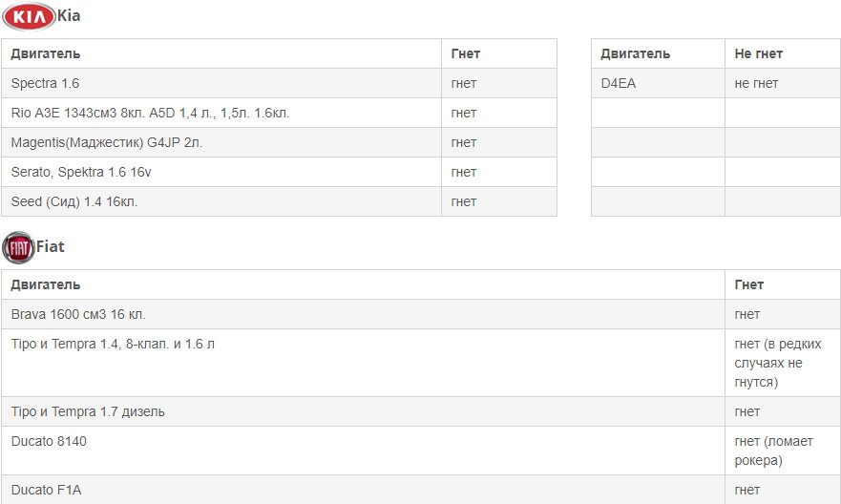
Task: Click the Rio A3E 1343см3 row
Action: [x=279, y=113]
